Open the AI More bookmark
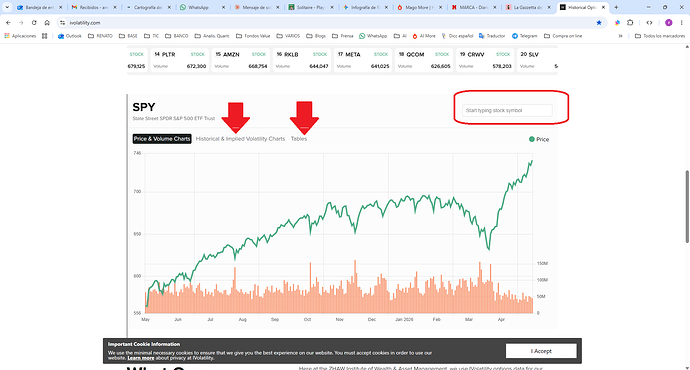This screenshot has width=690, height=370. coord(424,36)
